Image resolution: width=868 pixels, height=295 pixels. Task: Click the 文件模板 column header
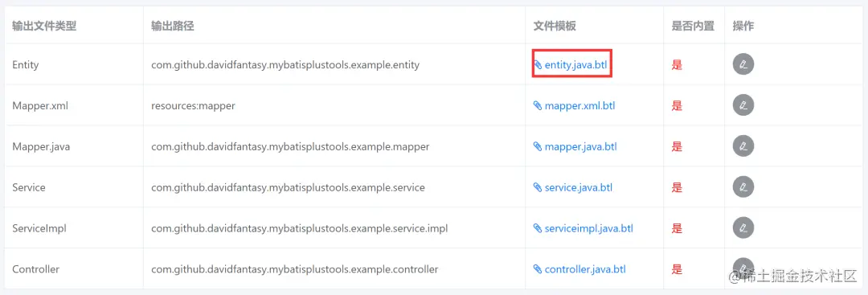tap(555, 26)
